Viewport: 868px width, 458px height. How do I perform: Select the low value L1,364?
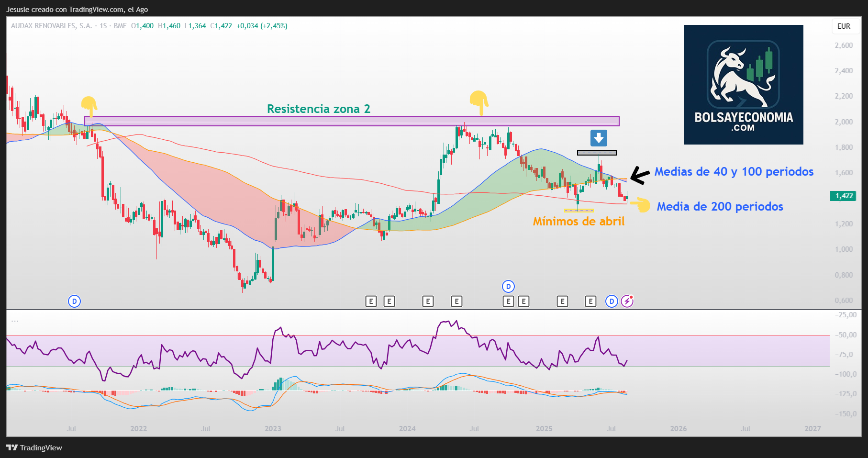pos(195,26)
